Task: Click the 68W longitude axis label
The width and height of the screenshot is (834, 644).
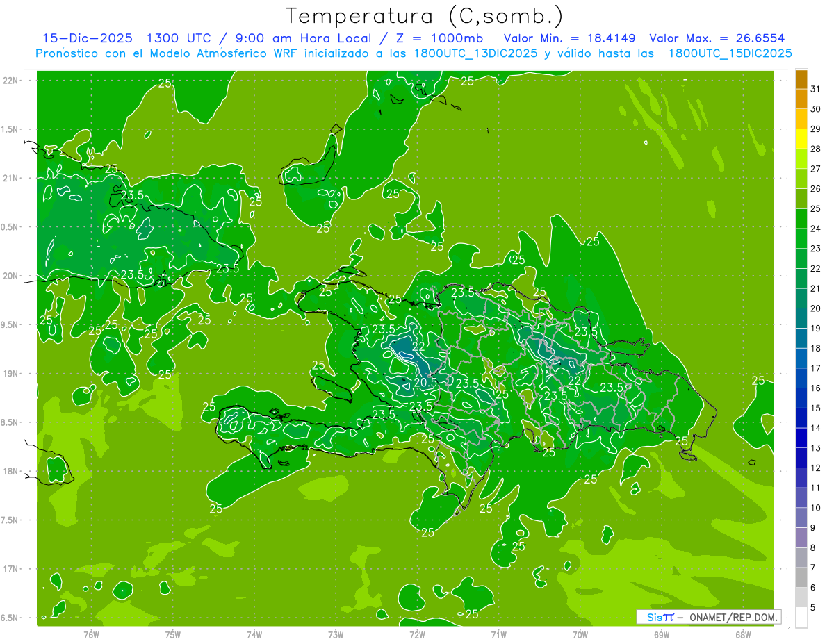Action: [742, 634]
